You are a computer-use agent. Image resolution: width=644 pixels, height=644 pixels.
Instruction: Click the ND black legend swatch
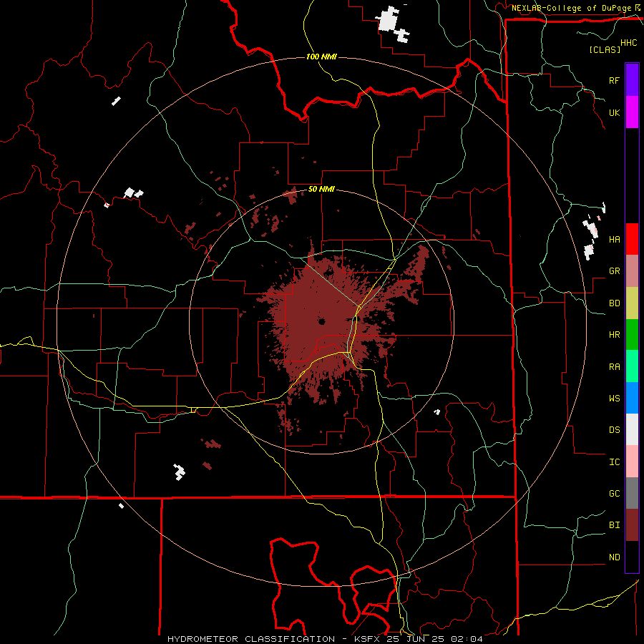click(x=632, y=557)
